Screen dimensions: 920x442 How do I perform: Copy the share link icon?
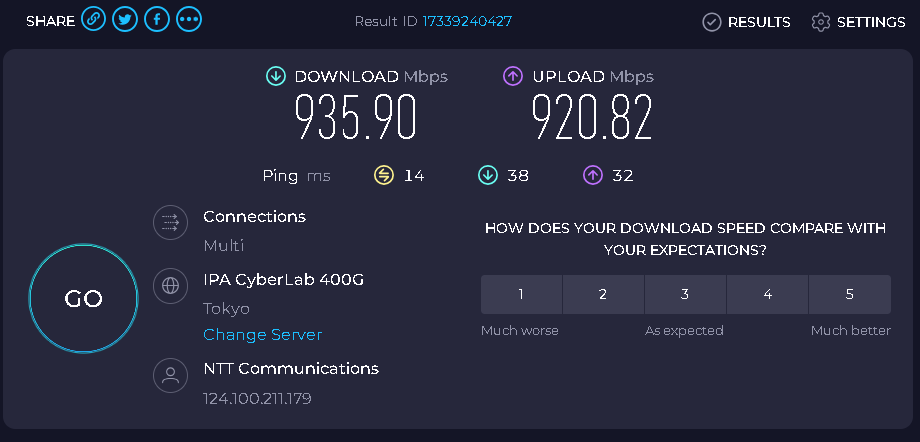[93, 19]
